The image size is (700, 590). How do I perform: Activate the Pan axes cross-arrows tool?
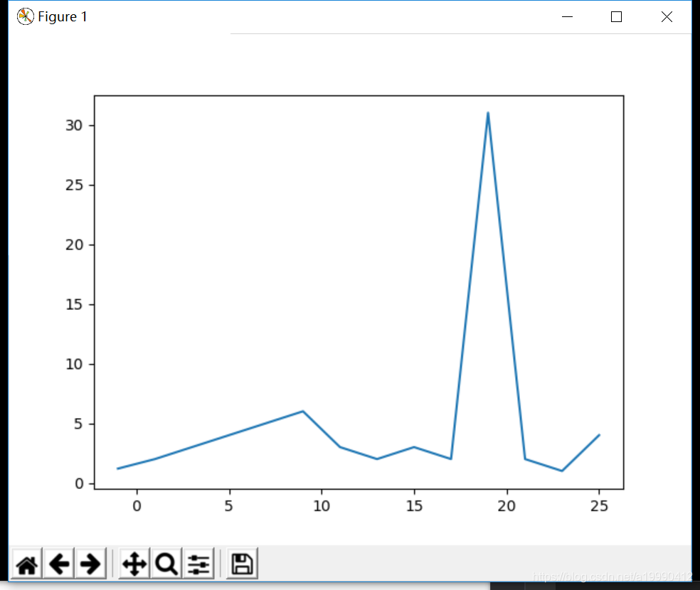click(x=134, y=564)
